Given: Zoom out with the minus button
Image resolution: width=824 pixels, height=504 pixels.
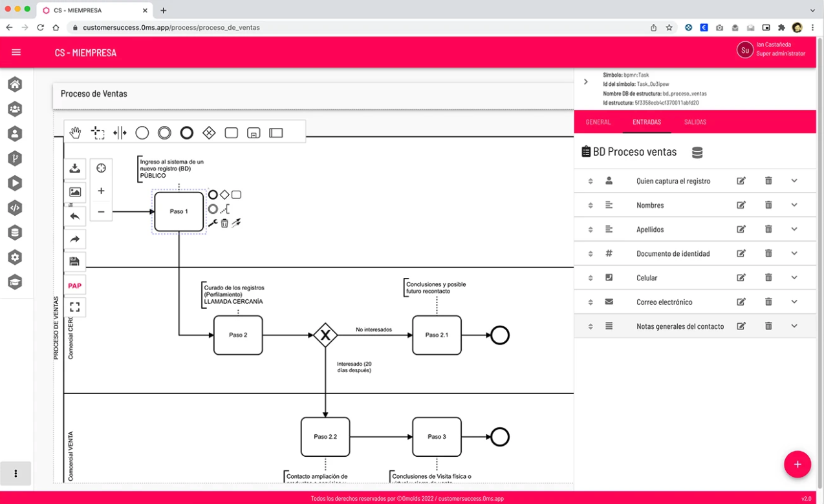Looking at the screenshot, I should tap(101, 211).
